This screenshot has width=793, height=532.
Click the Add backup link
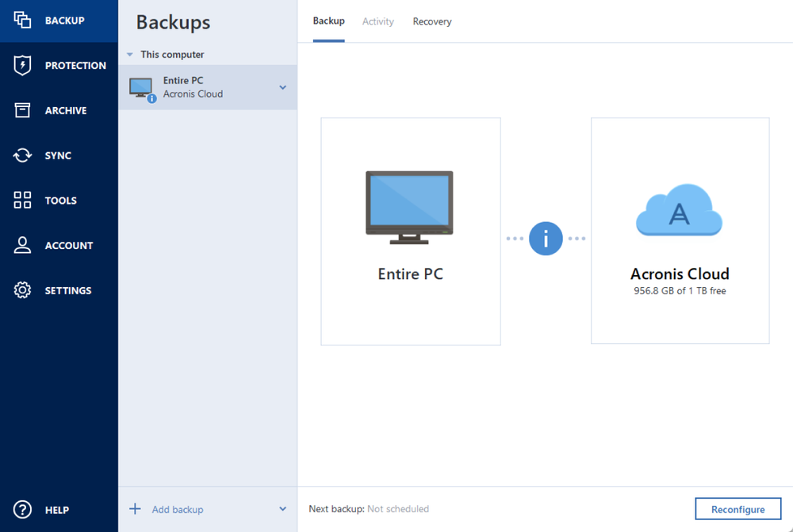178,510
